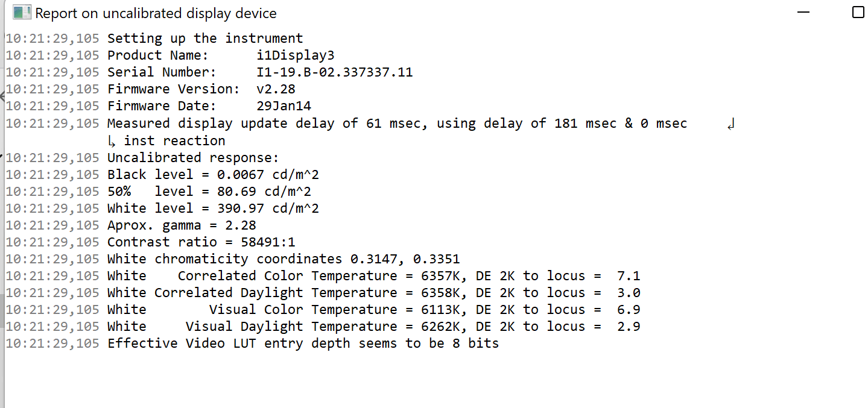Maximize the report window

point(858,12)
